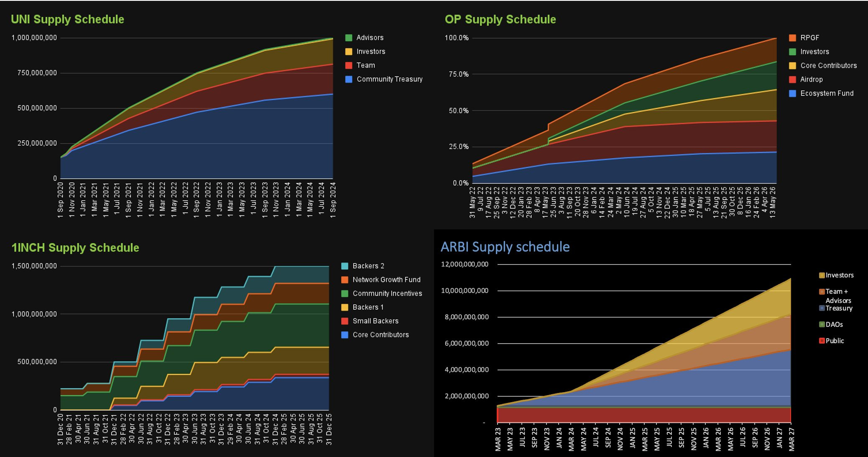Click the Team + Advisors legend label
Viewport: 868px width, 457px height.
[838, 296]
